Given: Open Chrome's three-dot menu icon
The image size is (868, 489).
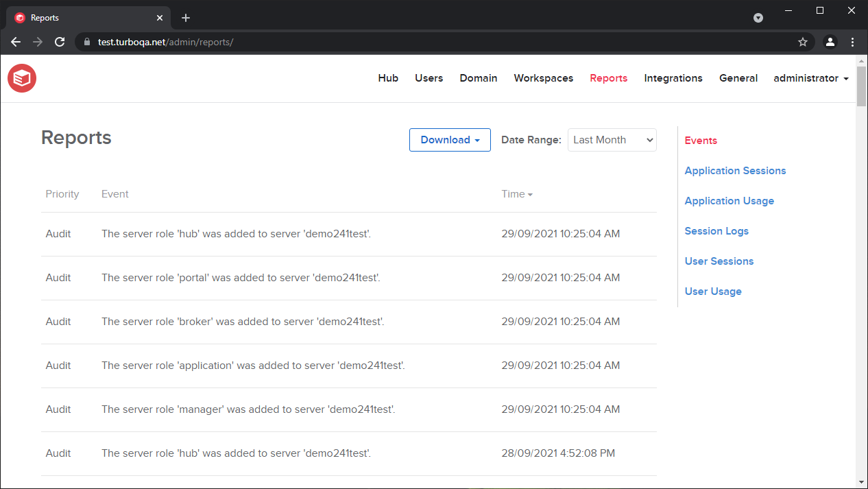Looking at the screenshot, I should (852, 42).
